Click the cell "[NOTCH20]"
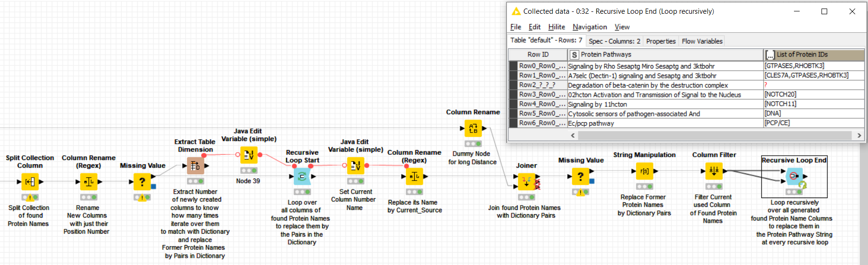This screenshot has height=265, width=868. click(814, 95)
